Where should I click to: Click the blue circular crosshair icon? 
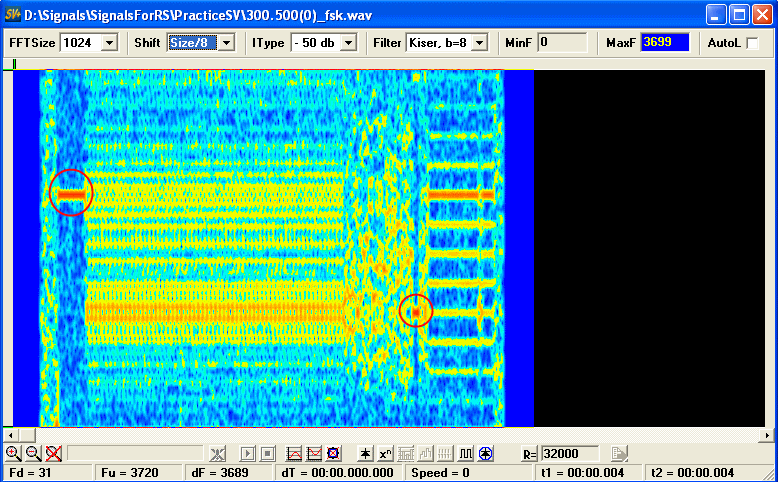(x=485, y=453)
